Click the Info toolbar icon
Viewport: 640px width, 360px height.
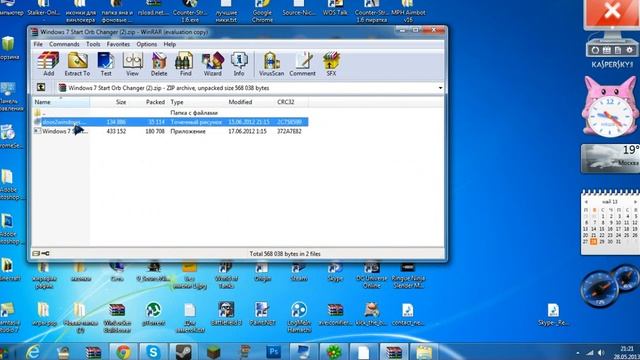point(239,64)
